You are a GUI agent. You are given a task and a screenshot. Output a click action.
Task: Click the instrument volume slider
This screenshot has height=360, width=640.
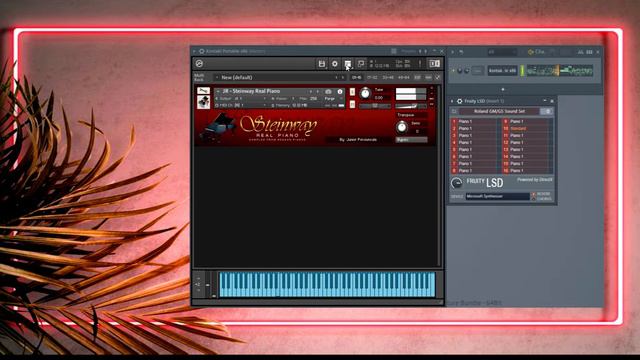pos(411,106)
